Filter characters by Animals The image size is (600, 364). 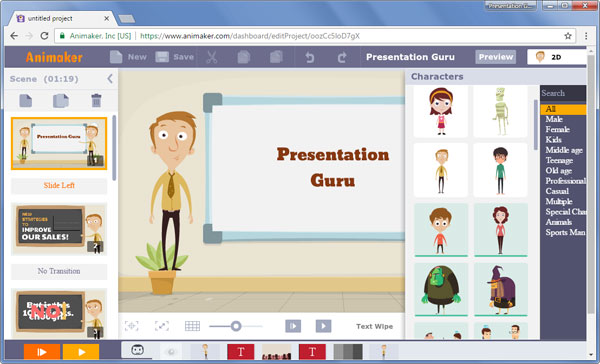click(558, 222)
